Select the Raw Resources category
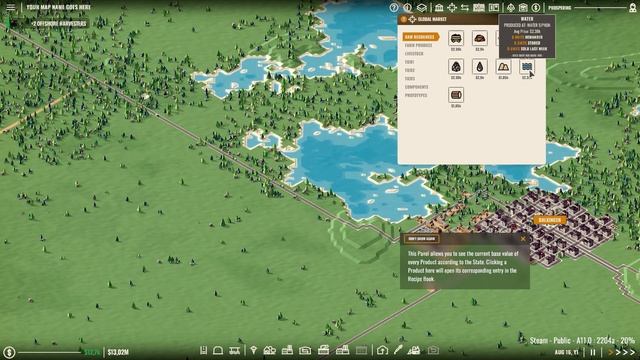This screenshot has height=360, width=640. click(x=420, y=37)
